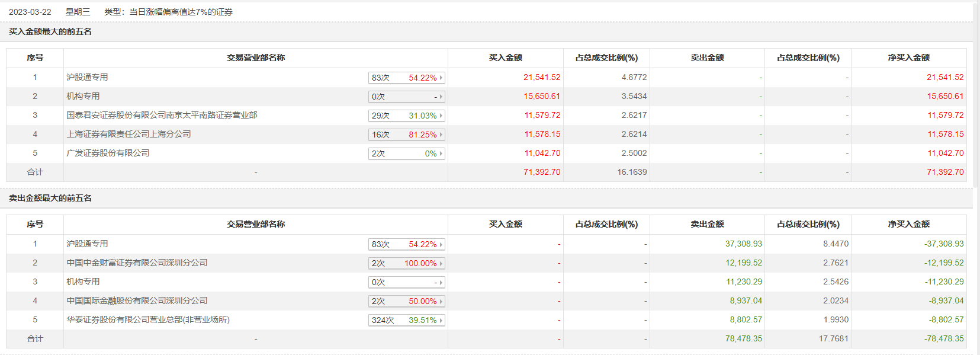Open 国泰君安证券南京太平南路证券营业部 link

[162, 115]
